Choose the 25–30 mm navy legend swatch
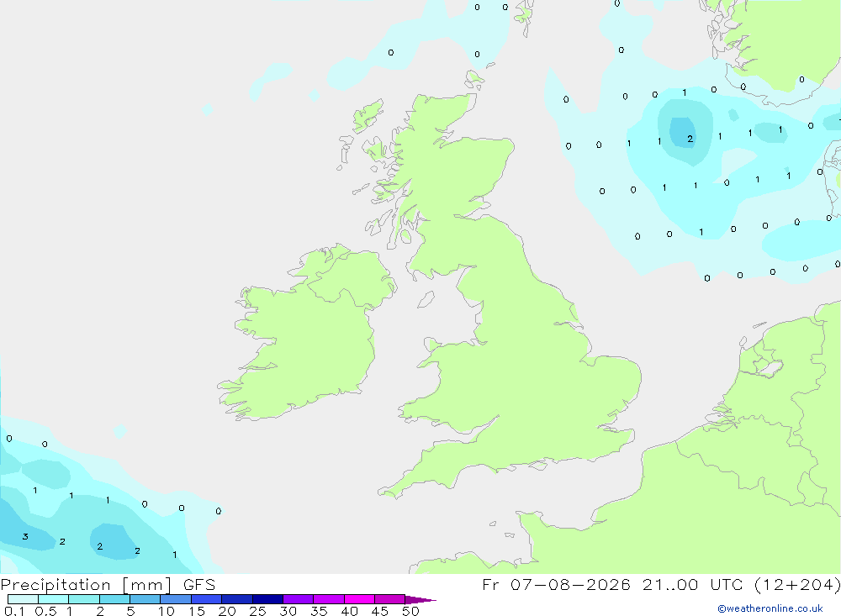The height and width of the screenshot is (616, 841). [x=267, y=599]
